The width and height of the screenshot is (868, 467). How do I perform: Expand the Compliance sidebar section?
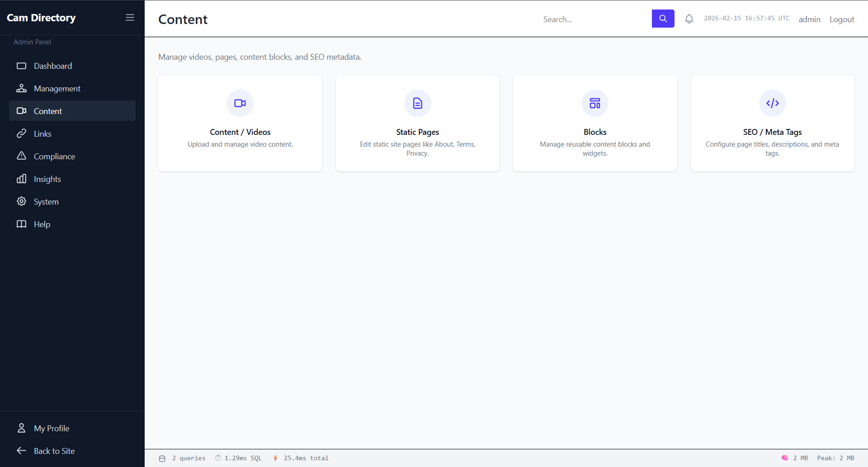coord(54,157)
